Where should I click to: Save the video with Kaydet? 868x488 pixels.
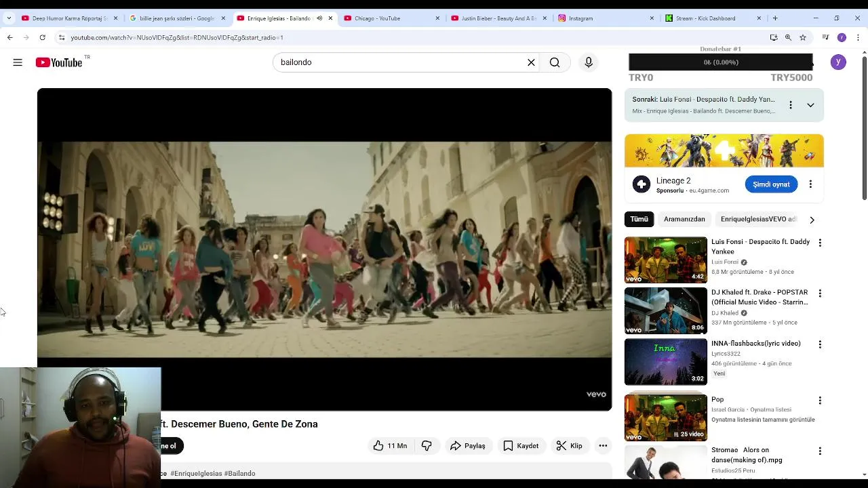pyautogui.click(x=521, y=445)
